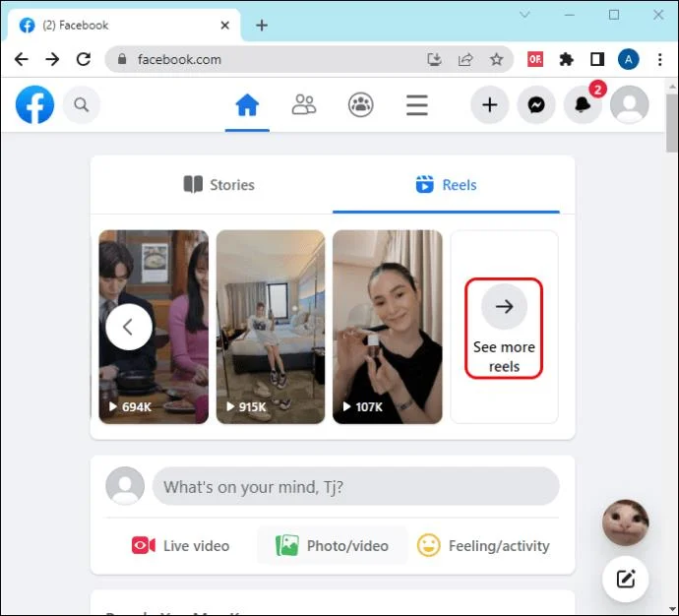Open Messenger from the top bar

click(x=536, y=104)
